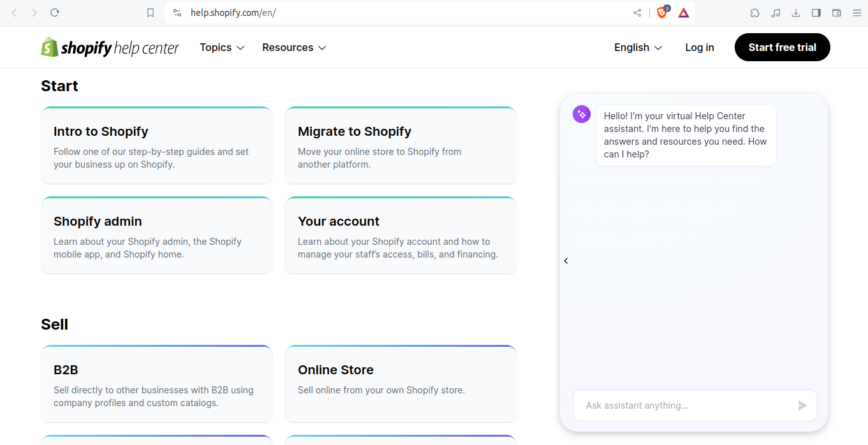Expand the Topics menu
The width and height of the screenshot is (868, 445).
click(x=222, y=47)
